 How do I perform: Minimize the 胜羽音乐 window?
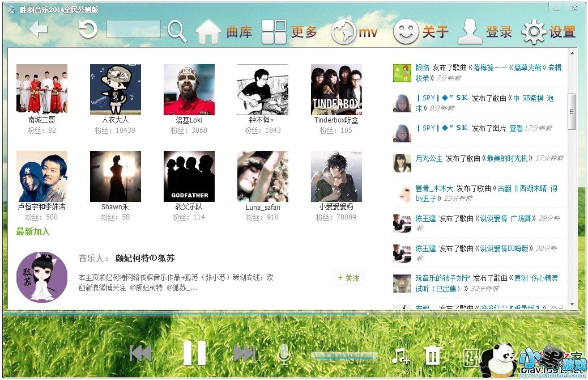pos(557,8)
